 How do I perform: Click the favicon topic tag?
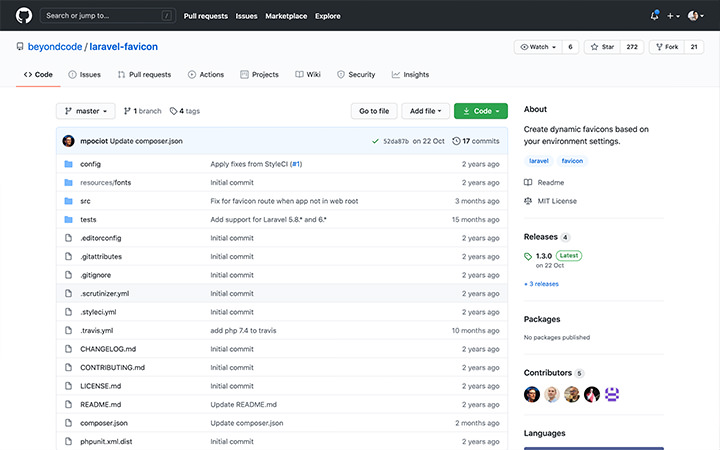click(x=572, y=161)
